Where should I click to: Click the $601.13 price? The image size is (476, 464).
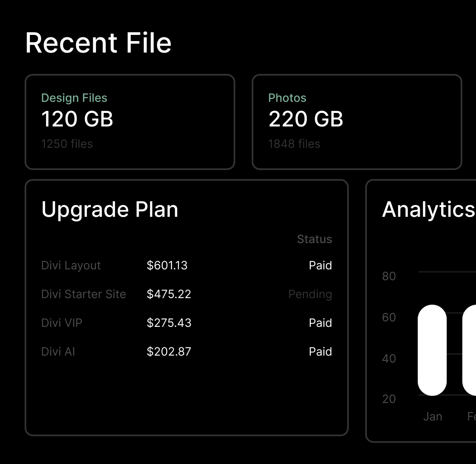pos(167,266)
